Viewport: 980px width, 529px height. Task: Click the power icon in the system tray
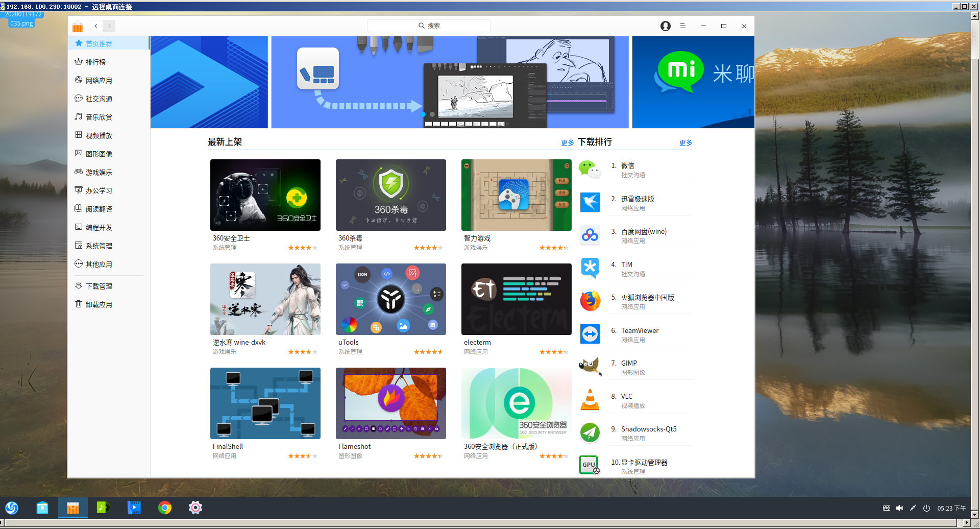[926, 508]
